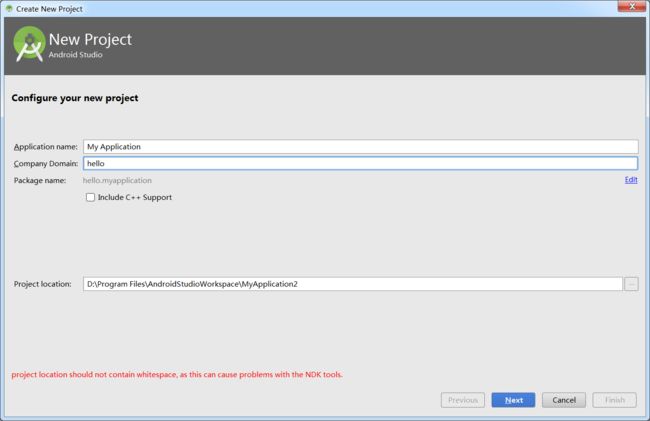
Task: Open the Edit link for the package name
Action: pos(631,180)
